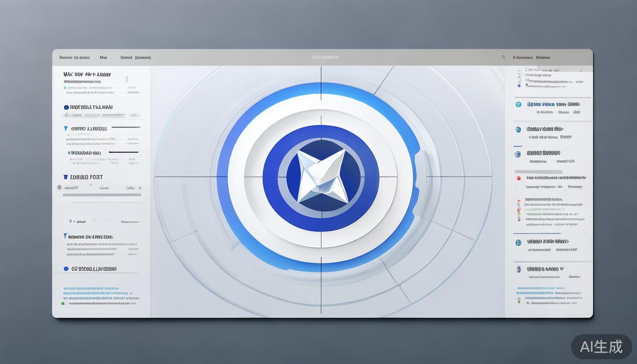This screenshot has height=364, width=637.
Task: Click the blue circle icon above the bottom right section
Action: [x=518, y=242]
